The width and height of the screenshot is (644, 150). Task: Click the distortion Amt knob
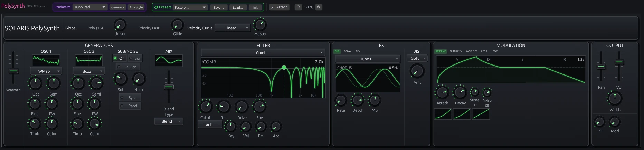point(417,71)
